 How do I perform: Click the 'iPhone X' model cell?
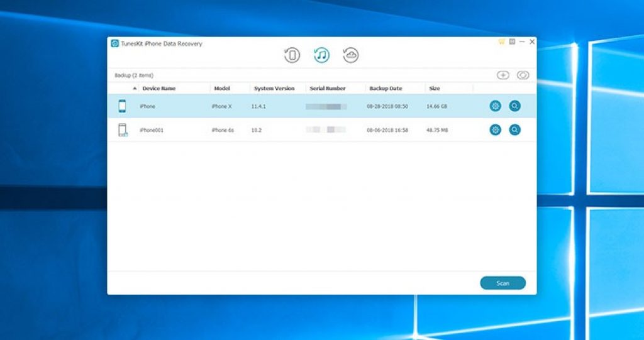click(x=222, y=106)
